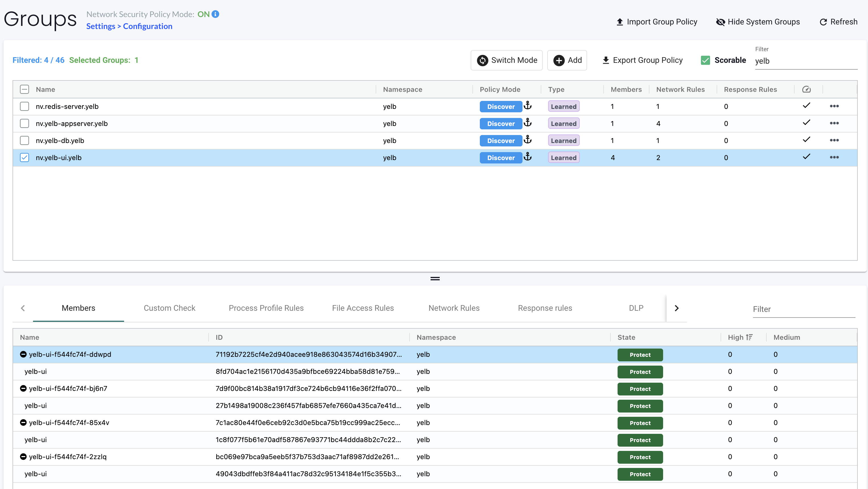Open actions menu for nv.yelb-appserver.yelb
This screenshot has height=489, width=868.
(834, 123)
